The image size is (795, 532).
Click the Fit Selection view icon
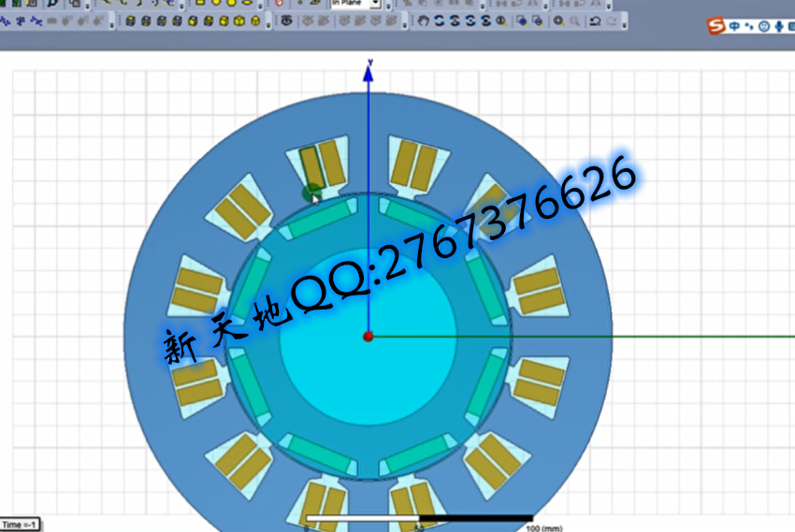point(538,22)
